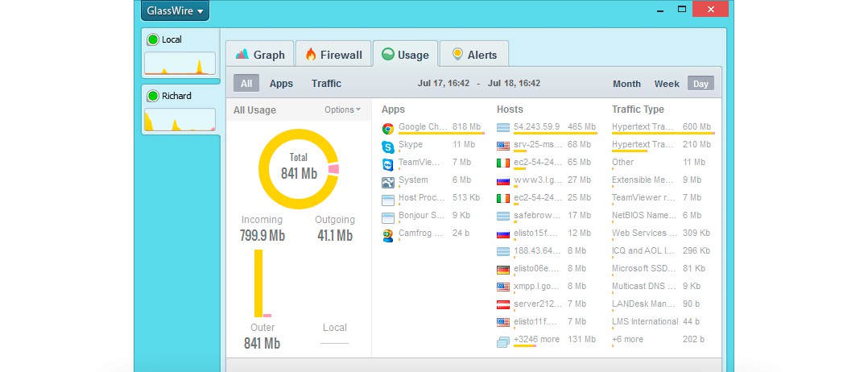Click the server icon for host 54.243.59.9

point(503,128)
